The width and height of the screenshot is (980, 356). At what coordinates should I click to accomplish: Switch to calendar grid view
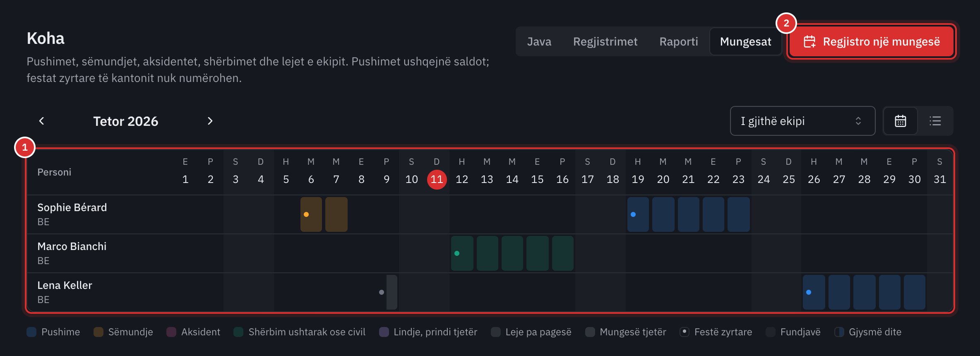pos(901,121)
